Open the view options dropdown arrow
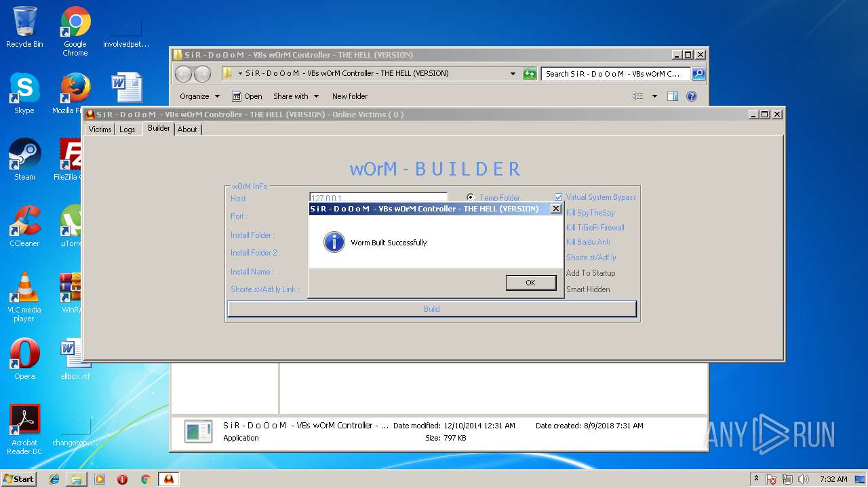Image resolution: width=868 pixels, height=488 pixels. [x=654, y=96]
